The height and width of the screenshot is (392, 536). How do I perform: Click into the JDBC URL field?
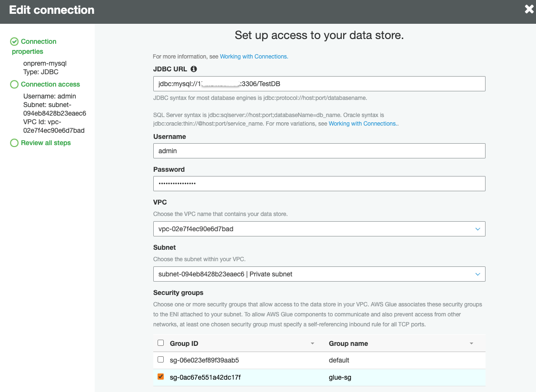319,84
